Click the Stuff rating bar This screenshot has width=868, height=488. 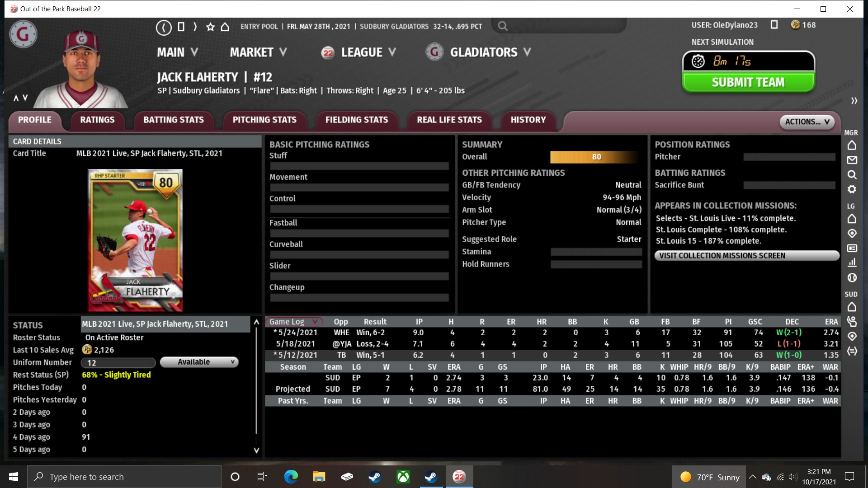(359, 166)
